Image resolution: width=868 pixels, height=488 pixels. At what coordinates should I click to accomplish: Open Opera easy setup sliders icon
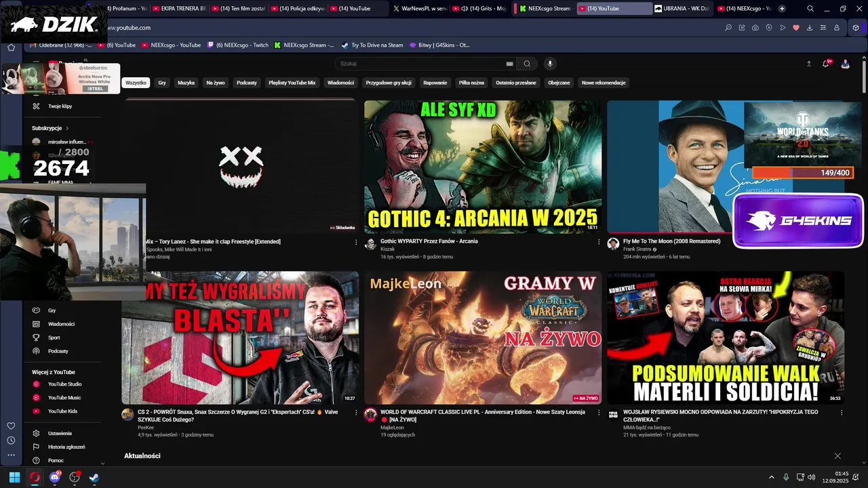823,28
